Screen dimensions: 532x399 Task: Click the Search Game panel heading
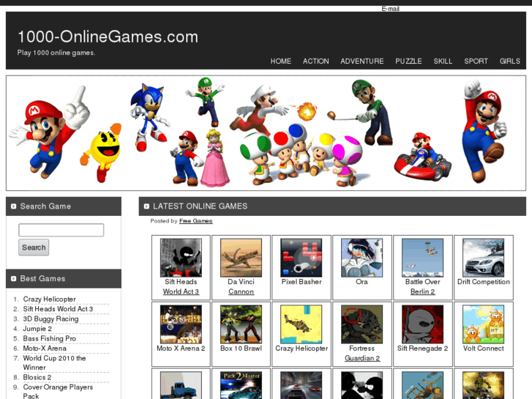tap(45, 206)
